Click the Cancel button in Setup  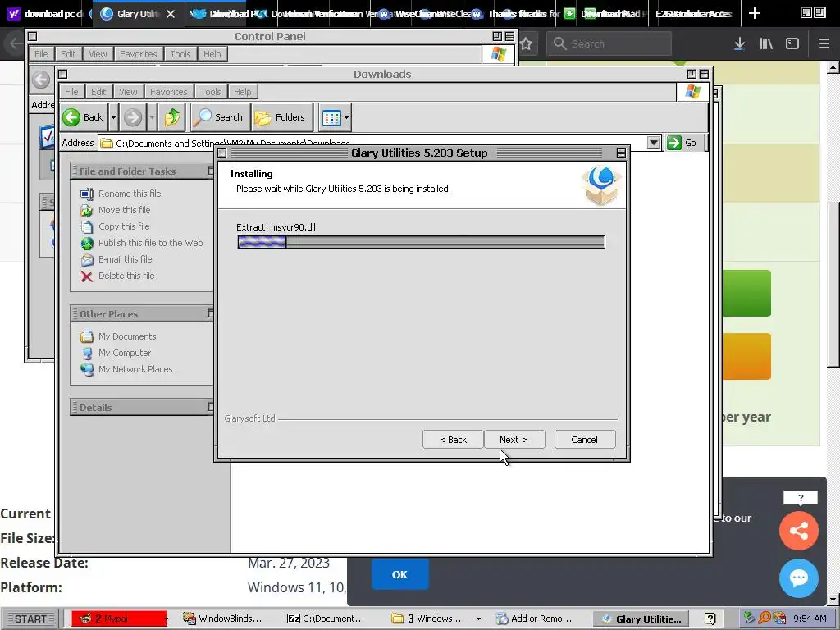coord(584,440)
